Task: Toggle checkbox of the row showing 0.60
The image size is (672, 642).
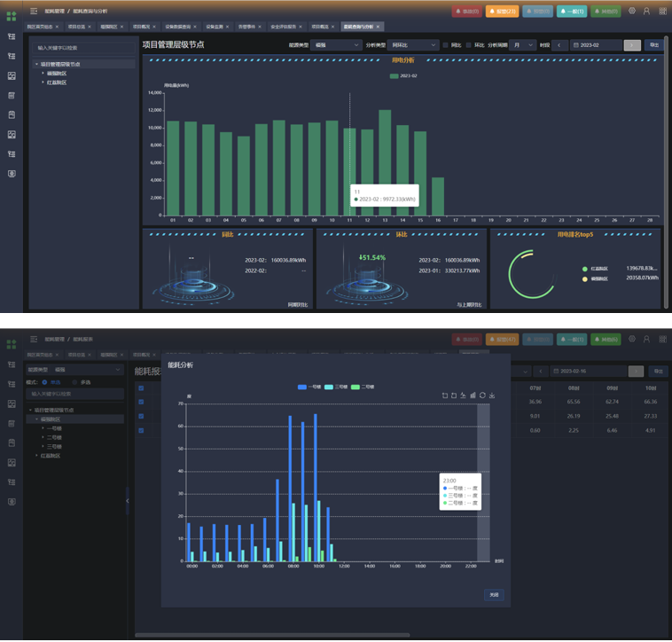Action: click(x=141, y=430)
